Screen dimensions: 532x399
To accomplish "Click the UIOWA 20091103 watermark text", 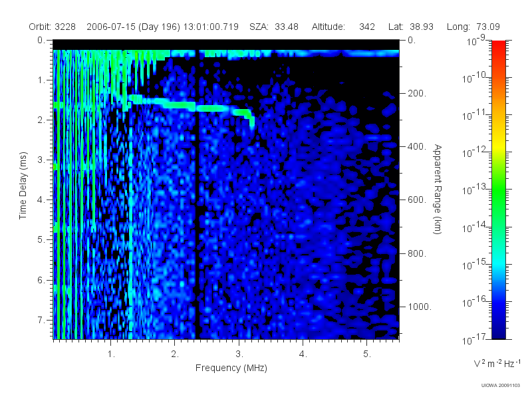I will coord(501,386).
